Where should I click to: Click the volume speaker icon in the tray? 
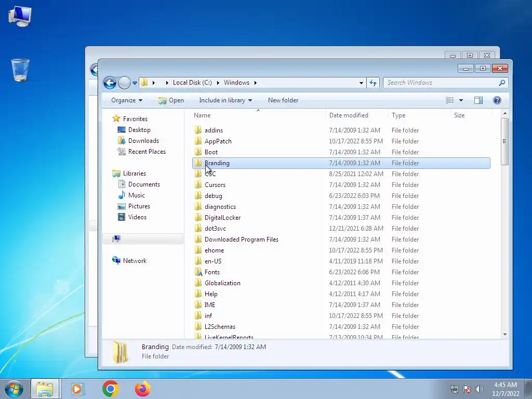click(479, 389)
